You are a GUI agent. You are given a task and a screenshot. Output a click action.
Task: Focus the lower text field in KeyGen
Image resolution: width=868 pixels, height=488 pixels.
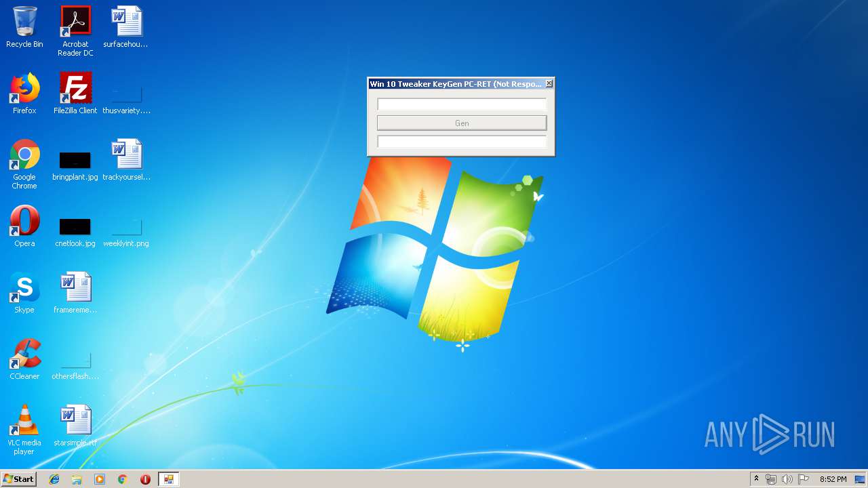pos(462,142)
